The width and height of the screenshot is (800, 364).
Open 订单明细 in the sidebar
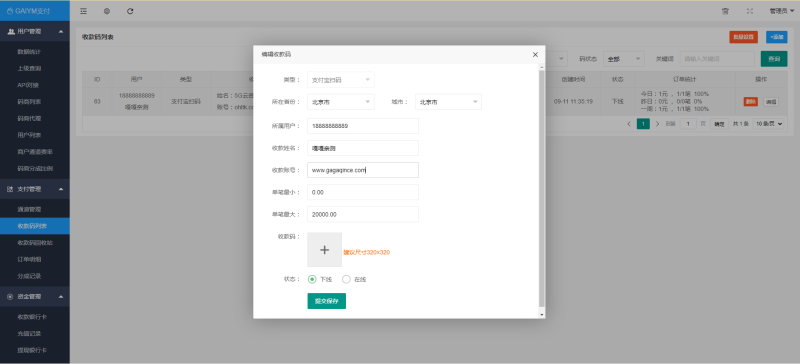coord(29,259)
